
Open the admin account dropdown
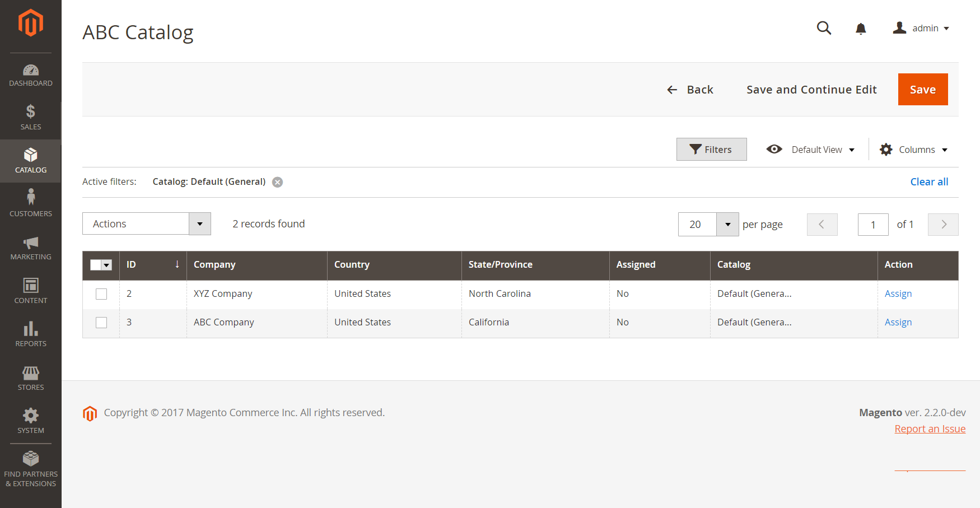pyautogui.click(x=921, y=28)
